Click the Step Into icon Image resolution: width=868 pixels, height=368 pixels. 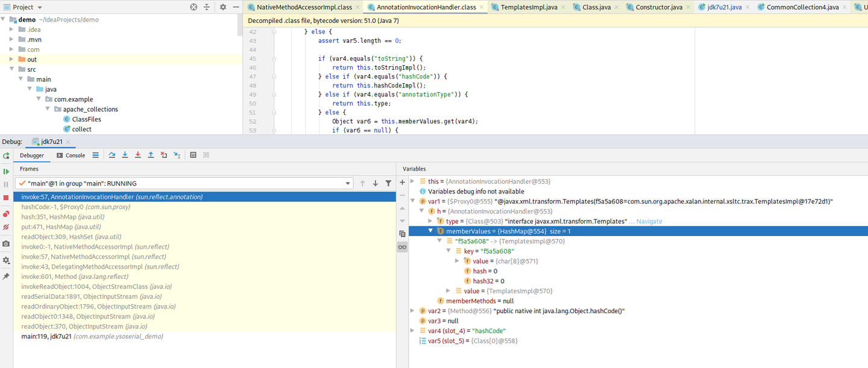coord(125,155)
